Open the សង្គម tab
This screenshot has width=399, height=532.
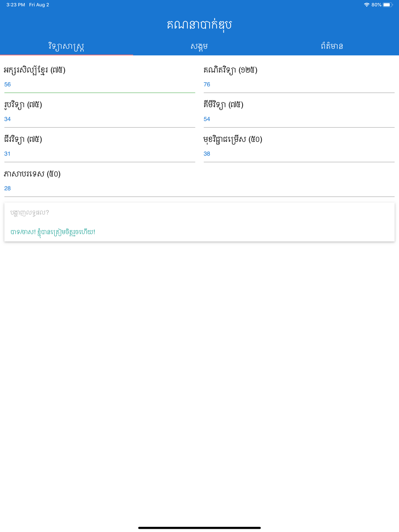[199, 46]
